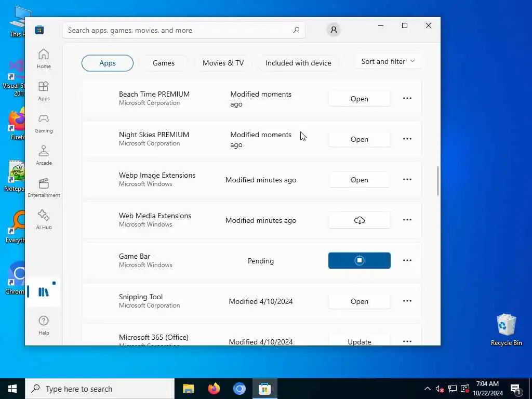Open more options for Game Bar
Image resolution: width=532 pixels, height=399 pixels.
coord(407,260)
